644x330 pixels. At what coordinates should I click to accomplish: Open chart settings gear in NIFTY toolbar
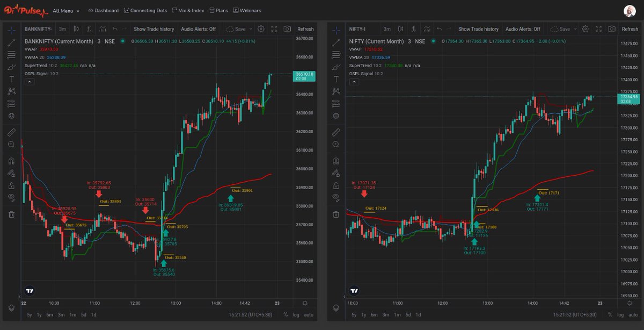pyautogui.click(x=586, y=29)
